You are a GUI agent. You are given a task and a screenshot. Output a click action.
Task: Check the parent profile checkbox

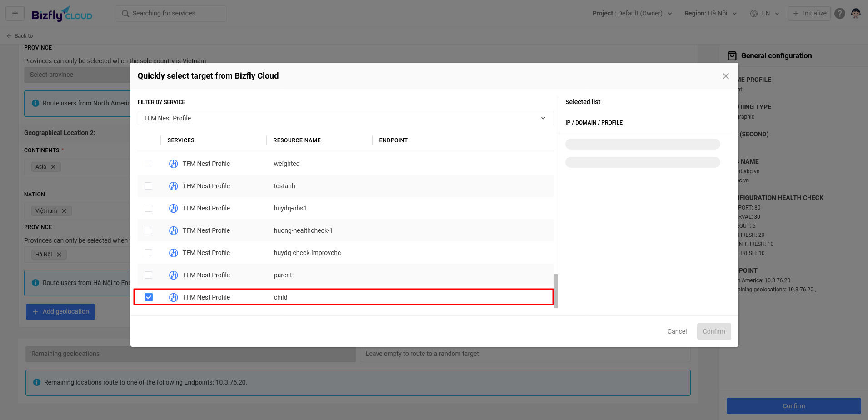coord(149,275)
